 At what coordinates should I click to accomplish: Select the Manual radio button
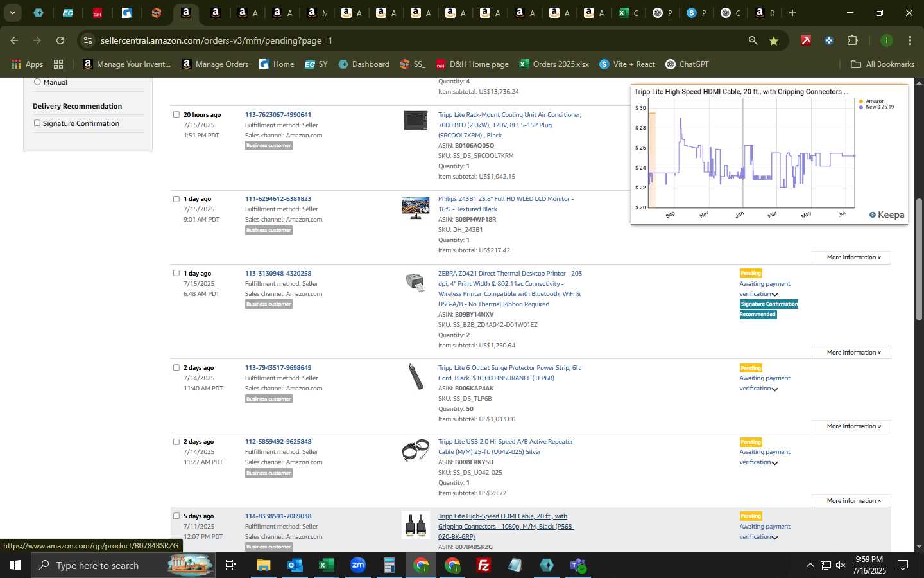point(37,82)
